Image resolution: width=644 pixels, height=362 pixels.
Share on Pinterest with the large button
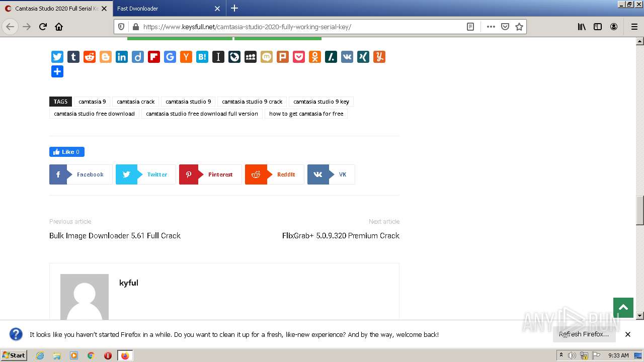[210, 174]
